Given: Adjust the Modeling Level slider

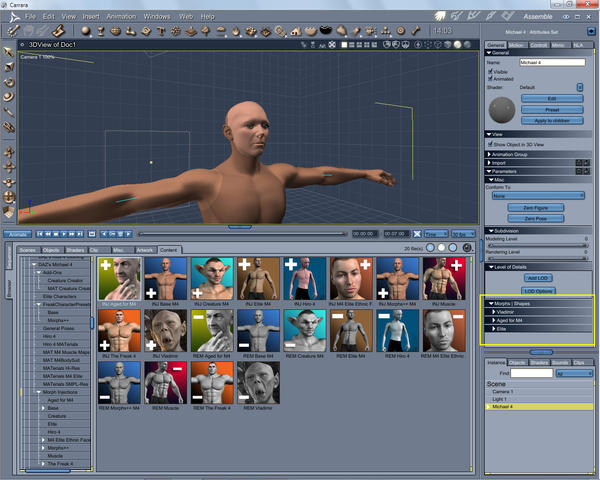Looking at the screenshot, I should pos(537,245).
